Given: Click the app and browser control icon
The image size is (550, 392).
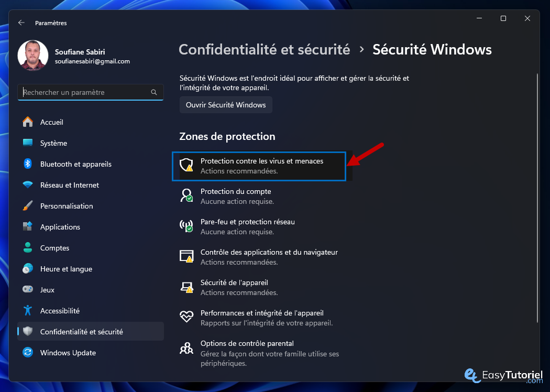Looking at the screenshot, I should point(186,256).
